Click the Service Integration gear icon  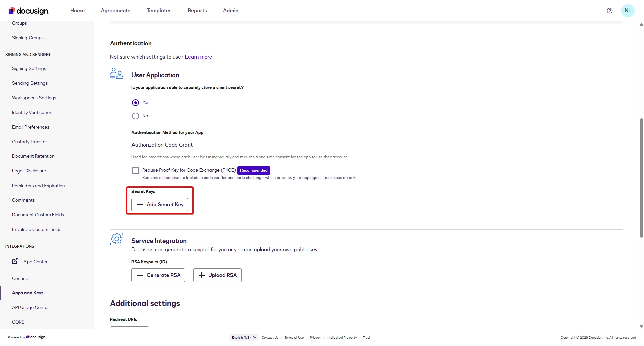pyautogui.click(x=117, y=239)
